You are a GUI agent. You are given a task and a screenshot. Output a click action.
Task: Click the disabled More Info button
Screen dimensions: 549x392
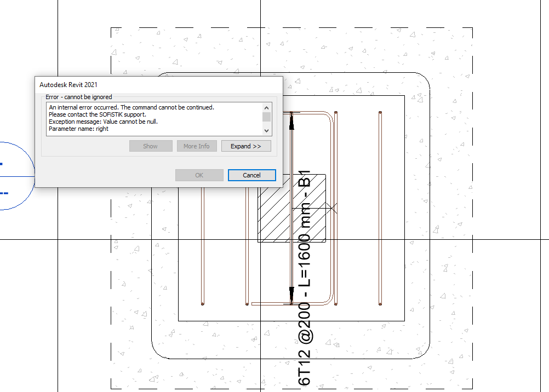pos(197,146)
